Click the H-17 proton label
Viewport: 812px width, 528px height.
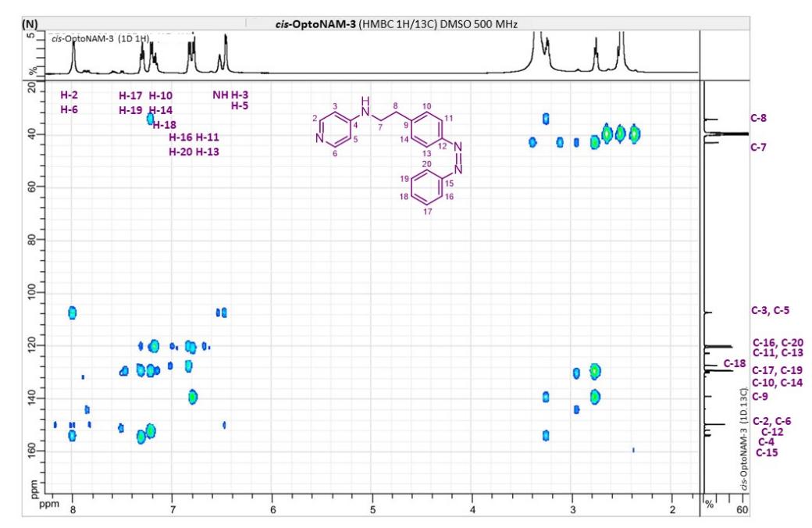pyautogui.click(x=130, y=95)
